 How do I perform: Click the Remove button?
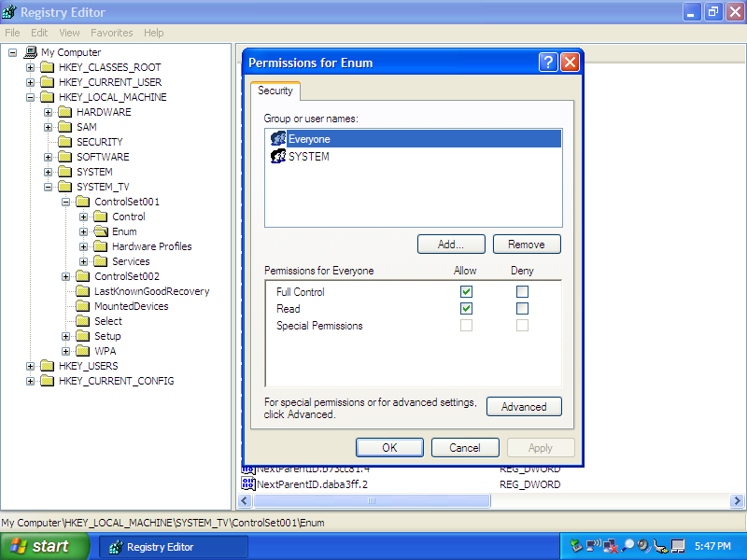(x=527, y=245)
